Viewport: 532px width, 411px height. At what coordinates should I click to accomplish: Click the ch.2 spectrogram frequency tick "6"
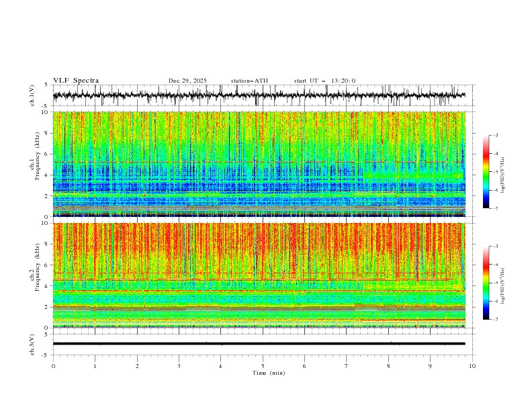pos(48,265)
